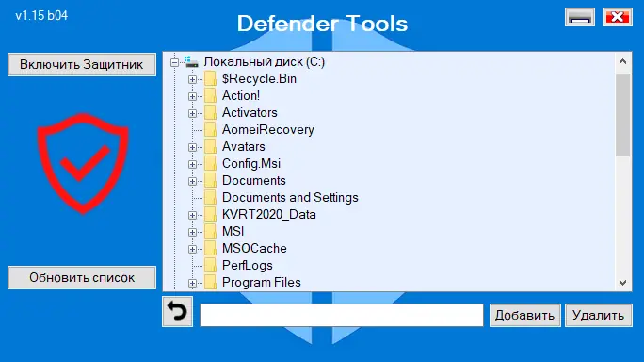
Task: Click the Defender Tools title text
Action: [322, 24]
